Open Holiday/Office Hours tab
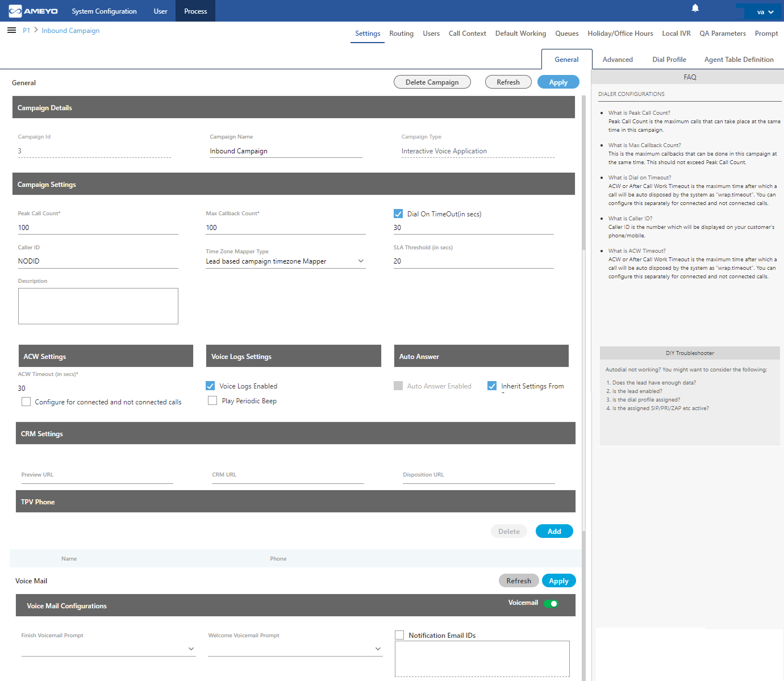Screen dimensions: 784x681 pos(620,34)
